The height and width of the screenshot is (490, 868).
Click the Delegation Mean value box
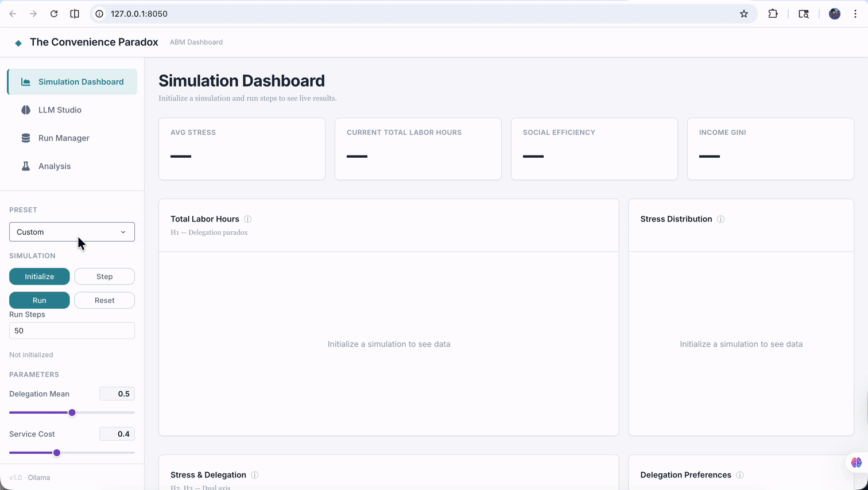click(x=117, y=394)
